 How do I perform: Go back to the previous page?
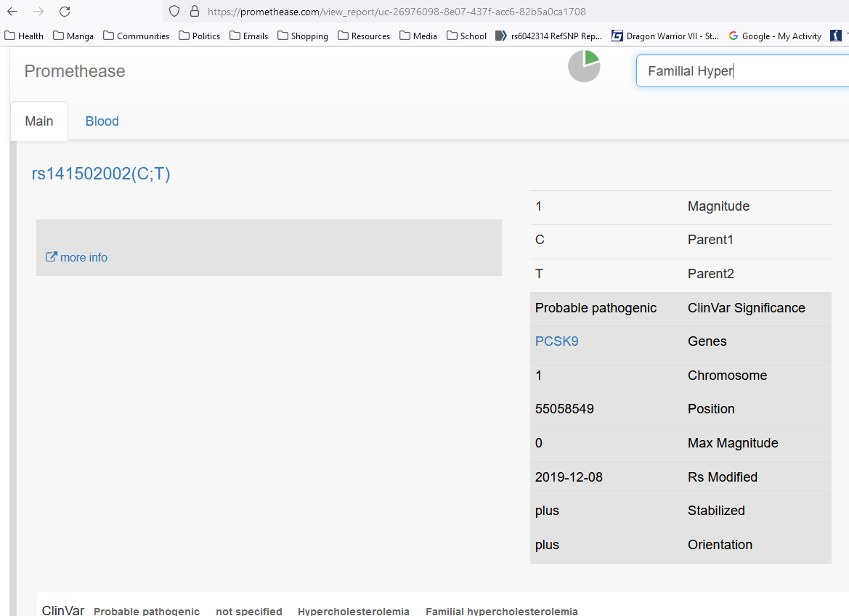[x=12, y=12]
